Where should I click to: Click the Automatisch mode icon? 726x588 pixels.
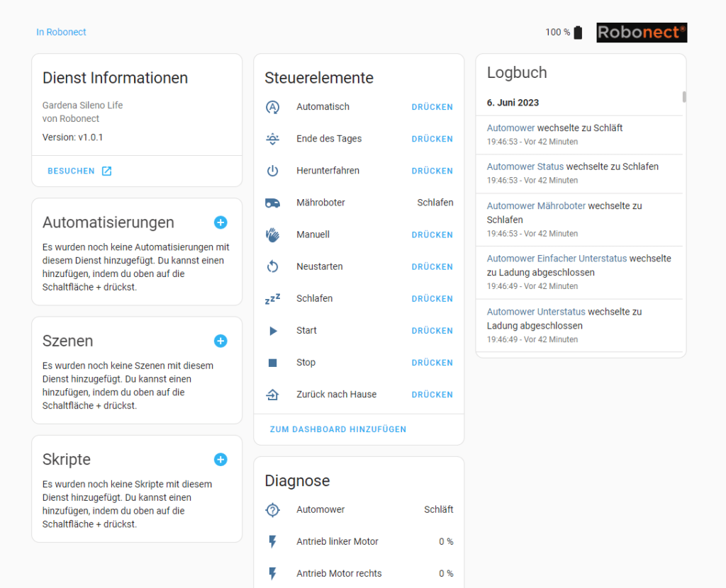[x=272, y=107]
